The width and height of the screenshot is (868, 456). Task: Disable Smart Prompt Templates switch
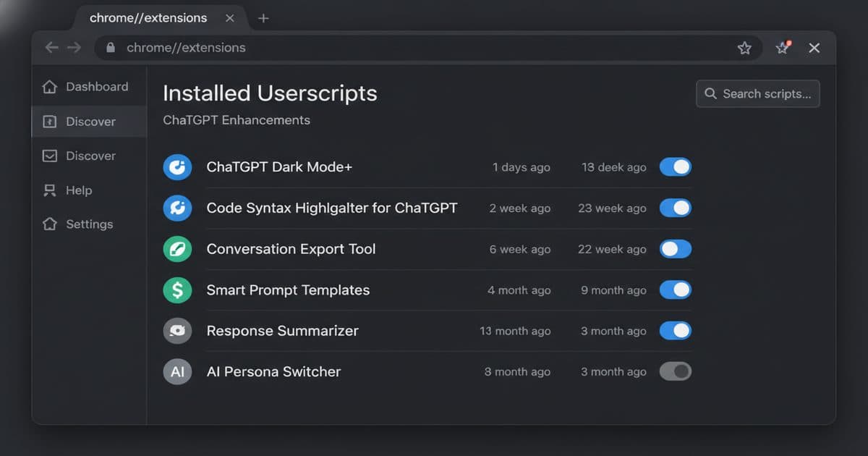676,290
